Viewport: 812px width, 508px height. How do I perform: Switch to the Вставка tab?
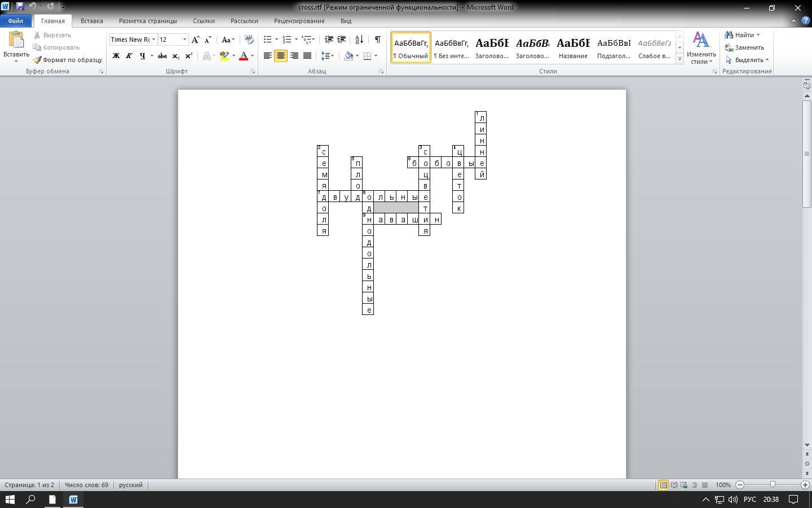pos(91,21)
